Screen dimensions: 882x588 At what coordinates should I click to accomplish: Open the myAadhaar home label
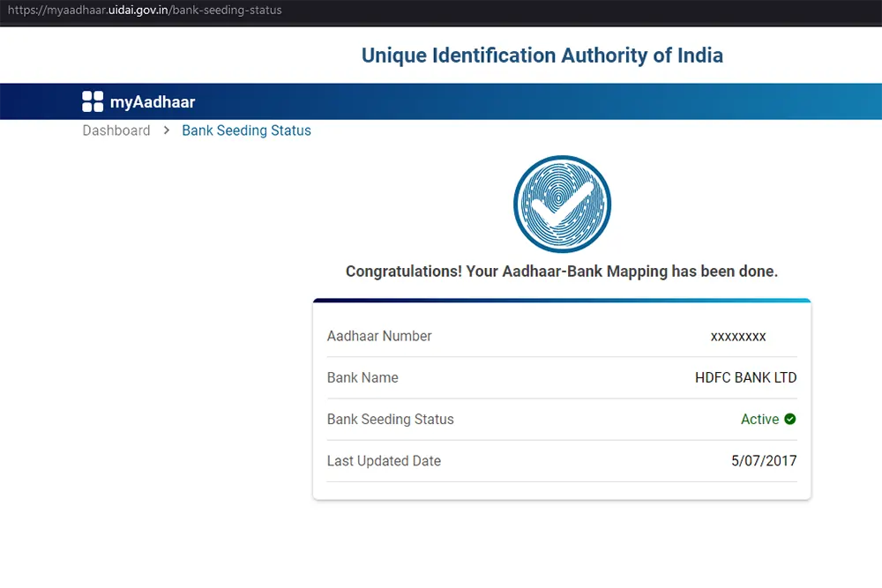pyautogui.click(x=153, y=101)
